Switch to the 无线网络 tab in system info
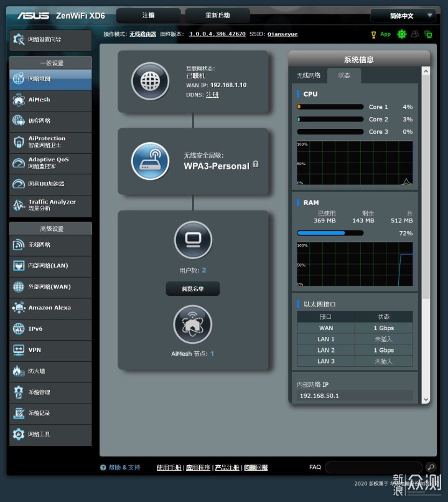 point(308,75)
